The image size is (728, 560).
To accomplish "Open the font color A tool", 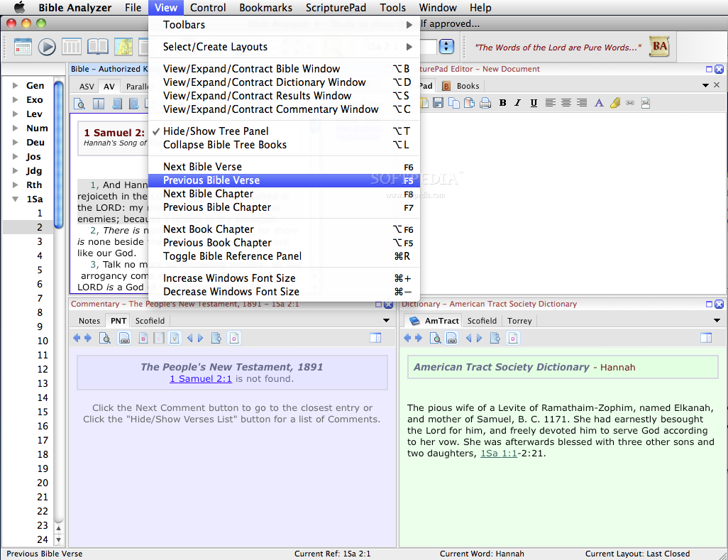I will pyautogui.click(x=599, y=103).
